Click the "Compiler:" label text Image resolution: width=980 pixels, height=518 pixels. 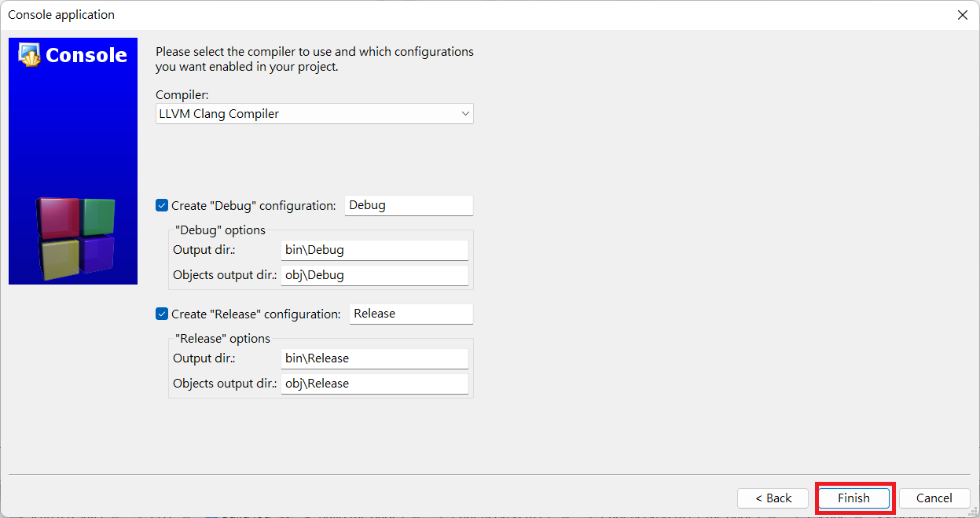182,95
